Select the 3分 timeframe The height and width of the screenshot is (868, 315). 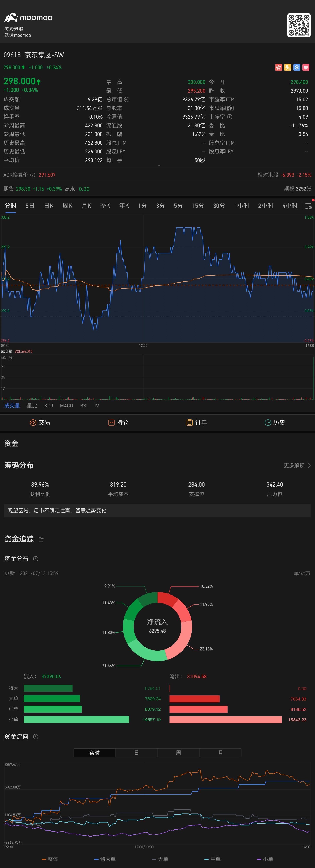tap(160, 206)
